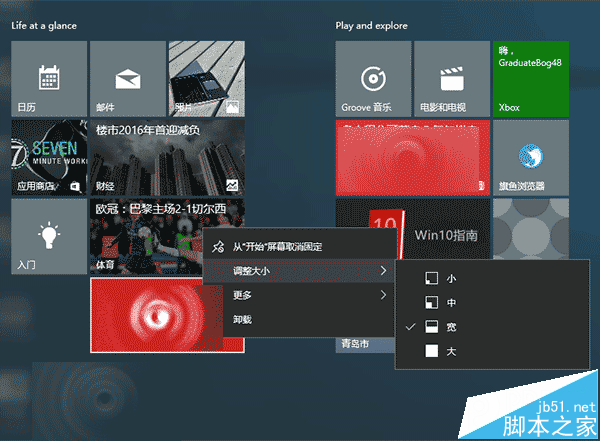
Task: Select the red swirl tile under 体育
Action: (156, 315)
